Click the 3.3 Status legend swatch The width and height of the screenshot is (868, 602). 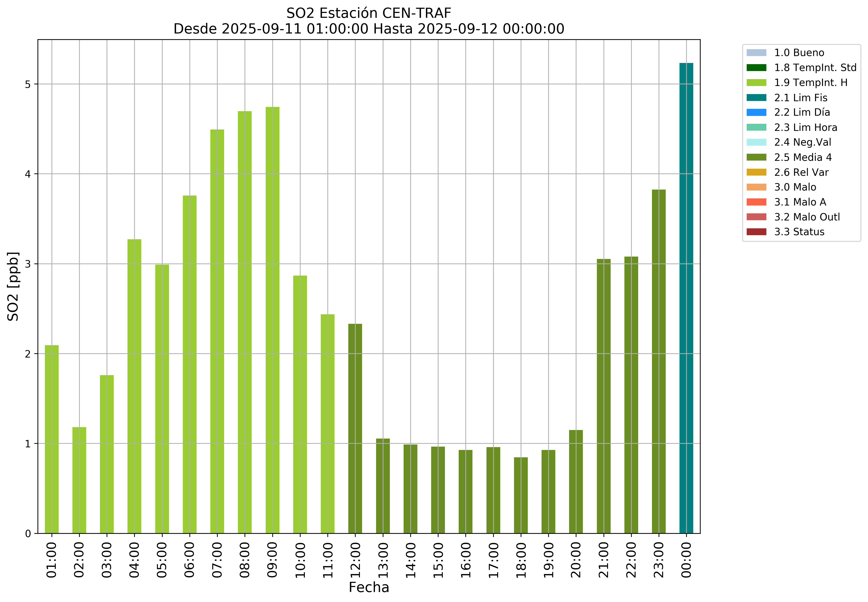coord(756,232)
